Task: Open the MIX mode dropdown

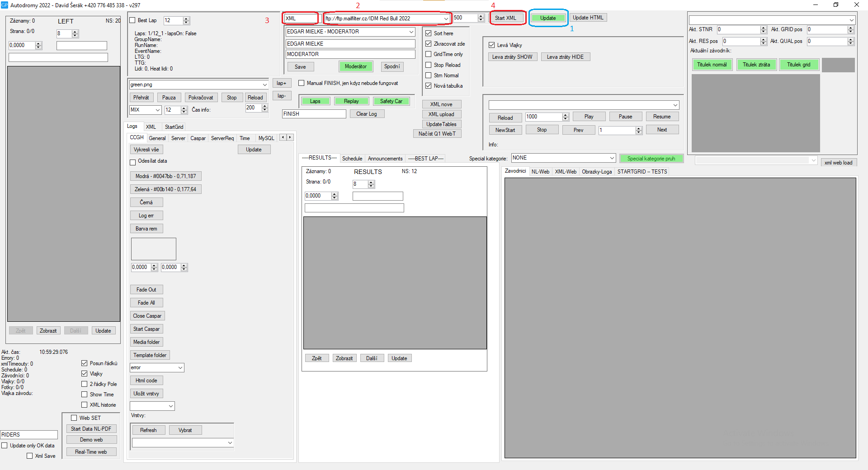Action: (x=158, y=110)
